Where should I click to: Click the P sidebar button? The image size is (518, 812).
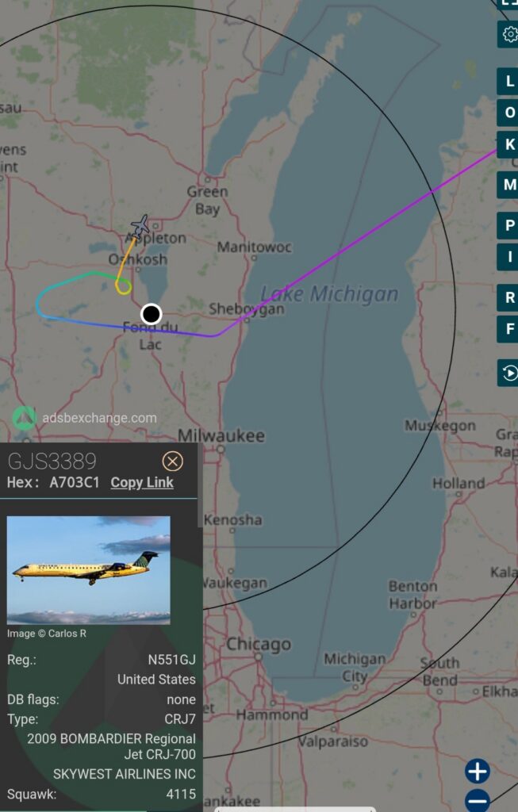click(508, 225)
